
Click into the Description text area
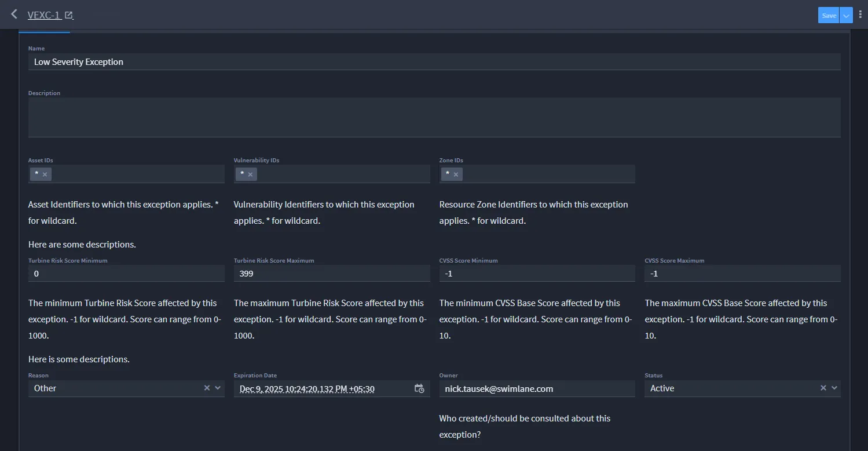pyautogui.click(x=434, y=118)
